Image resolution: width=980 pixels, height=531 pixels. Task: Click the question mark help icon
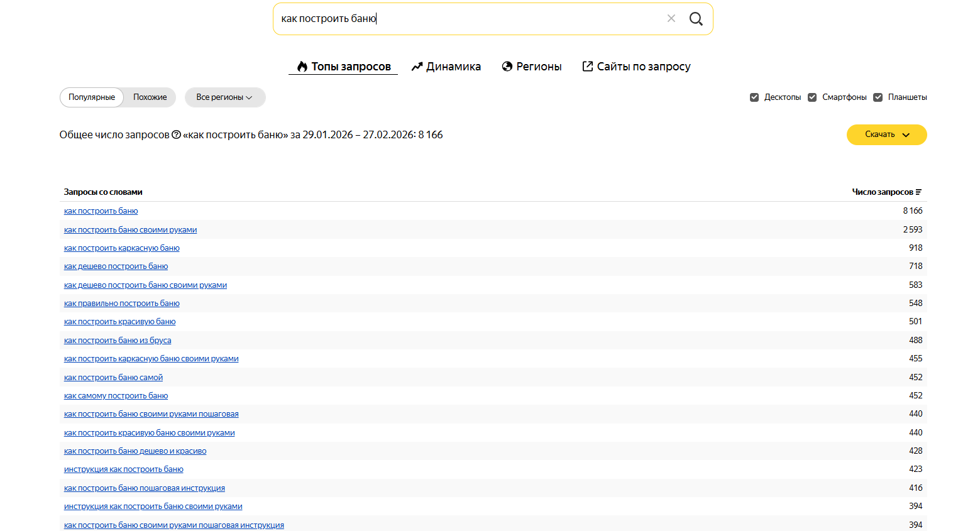pyautogui.click(x=176, y=134)
